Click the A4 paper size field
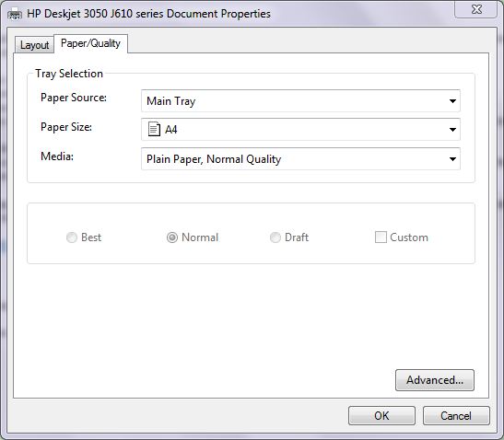This screenshot has width=504, height=440. click(300, 130)
